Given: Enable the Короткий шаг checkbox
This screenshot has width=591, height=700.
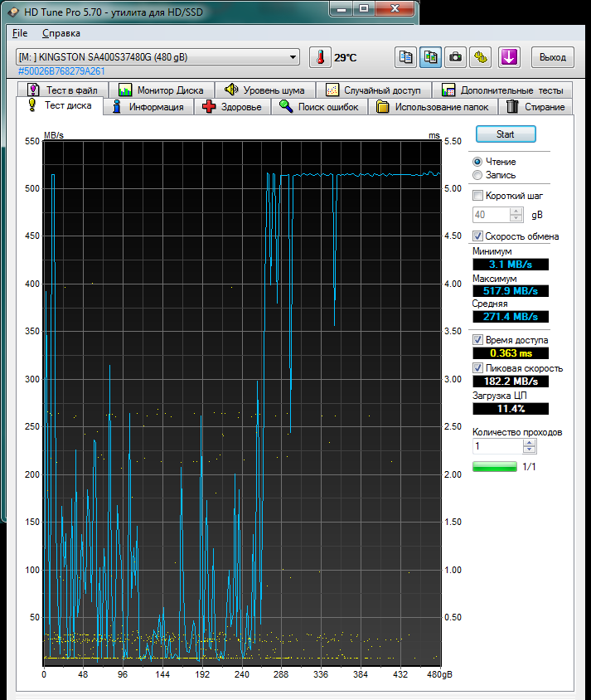Looking at the screenshot, I should pyautogui.click(x=477, y=196).
